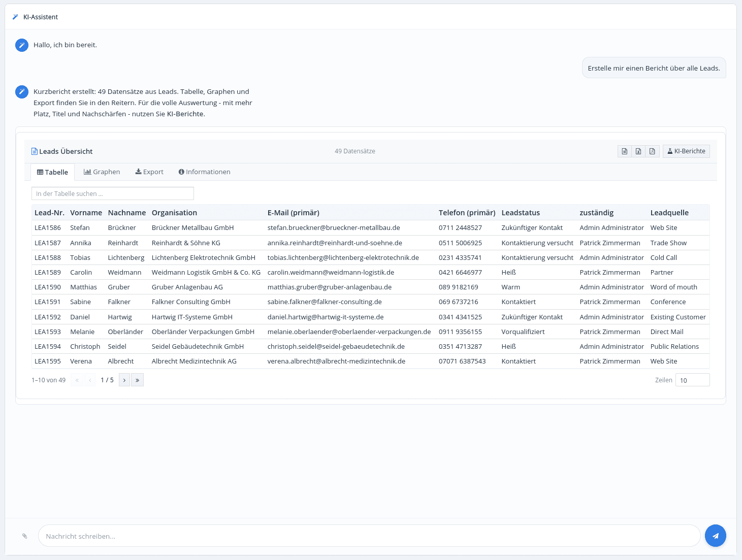Send the chat message with paper plane button
Viewport: 742px width, 560px height.
715,536
